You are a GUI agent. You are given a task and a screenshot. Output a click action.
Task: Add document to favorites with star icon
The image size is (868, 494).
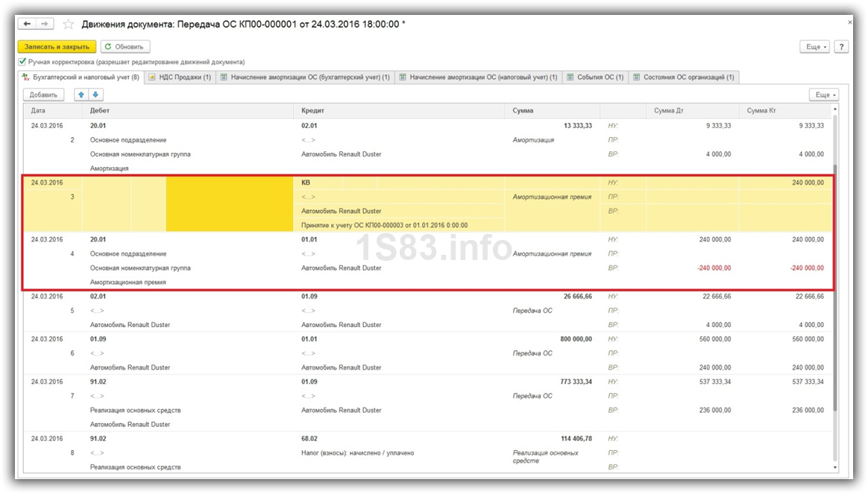click(x=69, y=25)
